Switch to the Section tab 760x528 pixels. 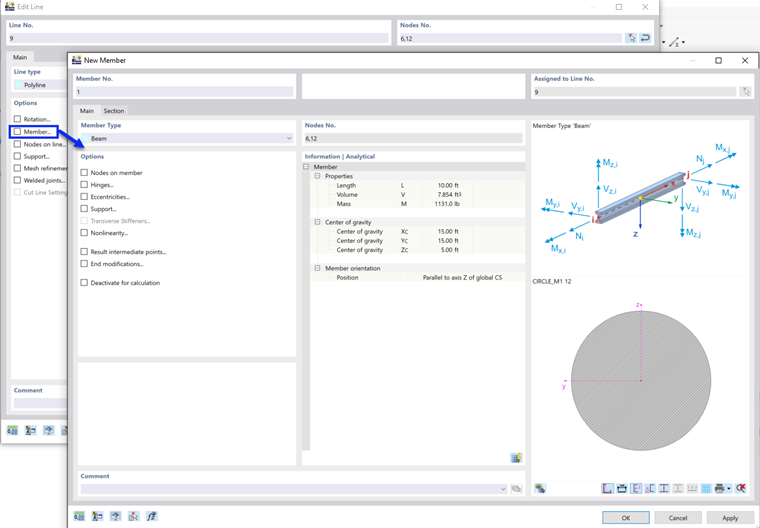click(114, 111)
